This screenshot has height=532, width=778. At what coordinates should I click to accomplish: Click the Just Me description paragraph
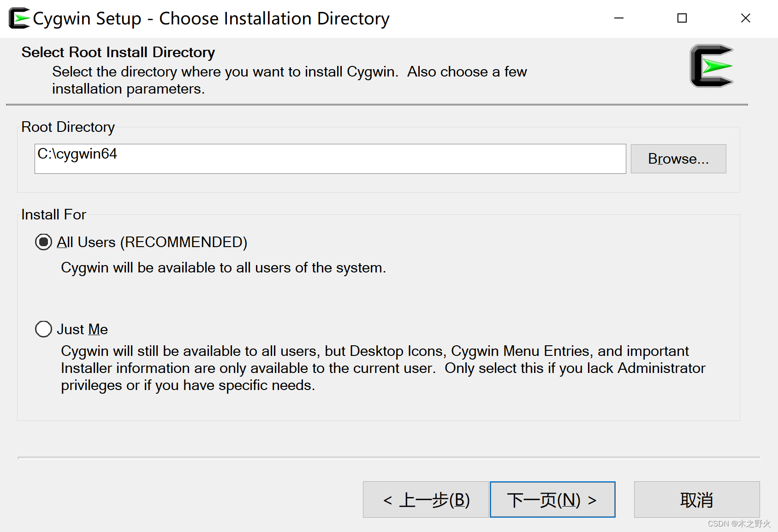383,368
